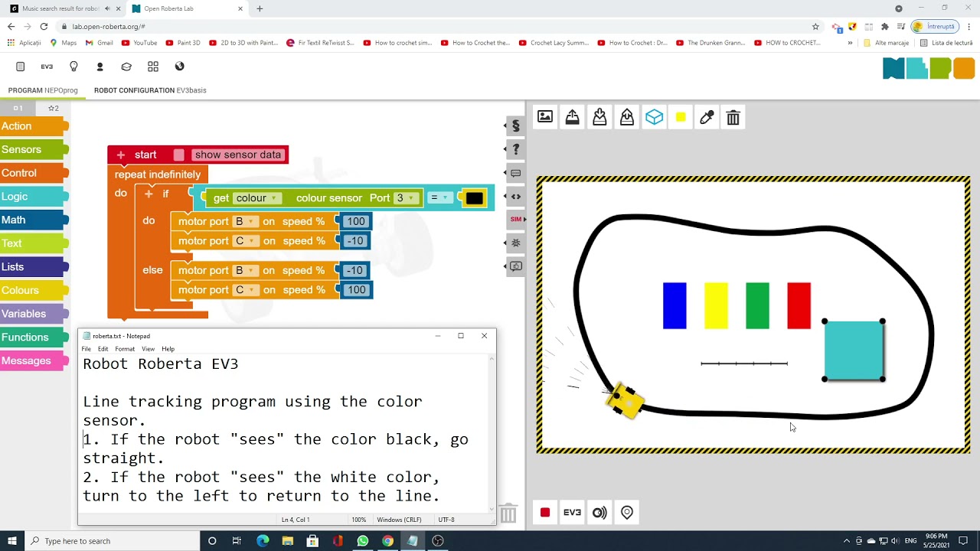
Task: Click the black colour swatch in the if condition
Action: [x=474, y=198]
